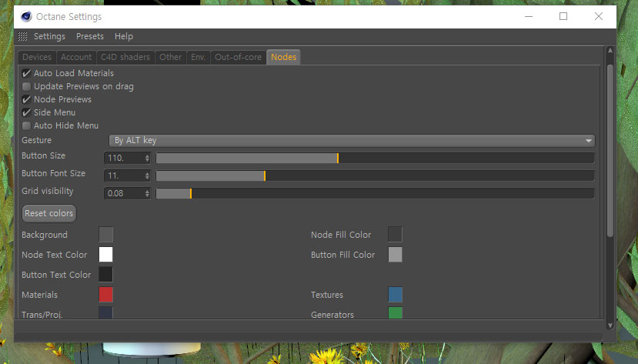Click the scrollbar up arrow
The image size is (638, 364).
coord(610,51)
